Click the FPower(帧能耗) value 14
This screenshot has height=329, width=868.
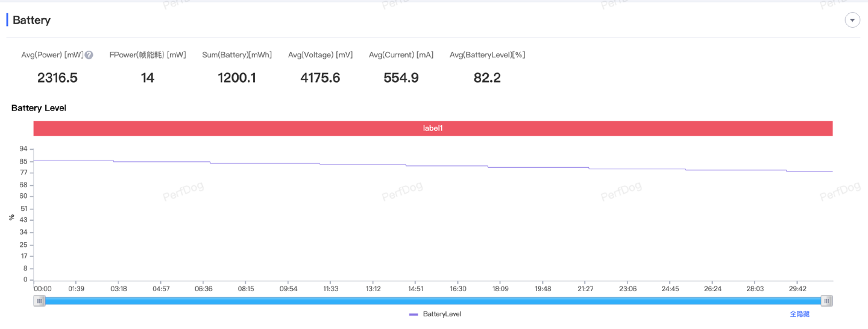pyautogui.click(x=148, y=78)
